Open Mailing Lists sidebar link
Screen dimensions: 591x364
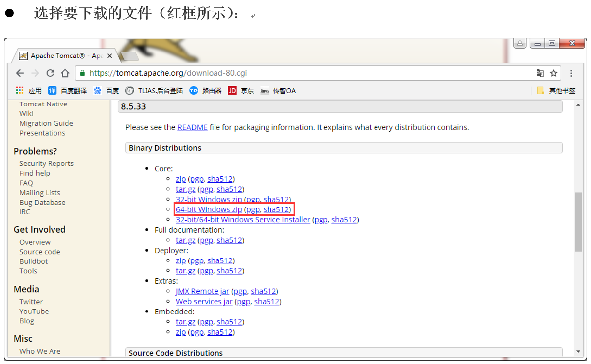(40, 193)
